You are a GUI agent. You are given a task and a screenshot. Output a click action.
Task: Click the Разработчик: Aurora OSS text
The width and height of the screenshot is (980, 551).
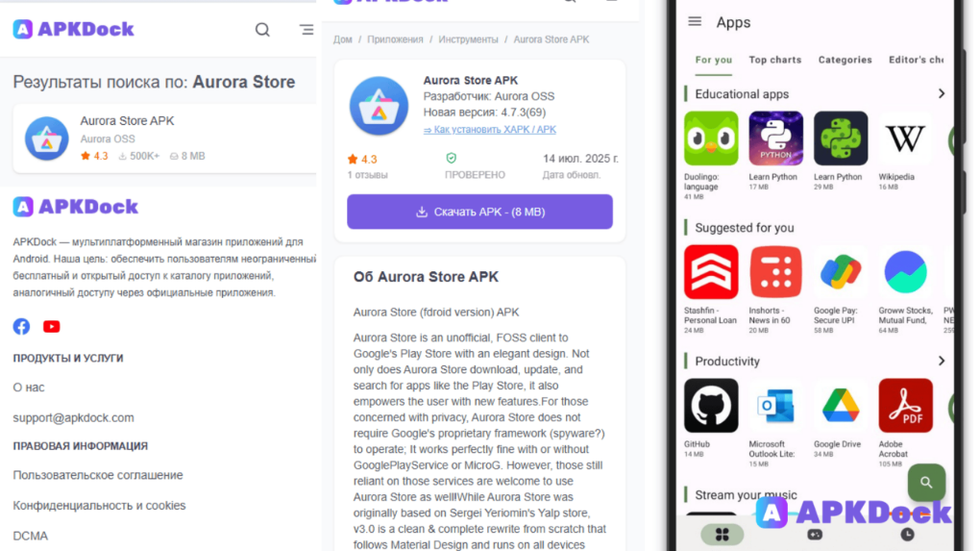[x=489, y=96]
